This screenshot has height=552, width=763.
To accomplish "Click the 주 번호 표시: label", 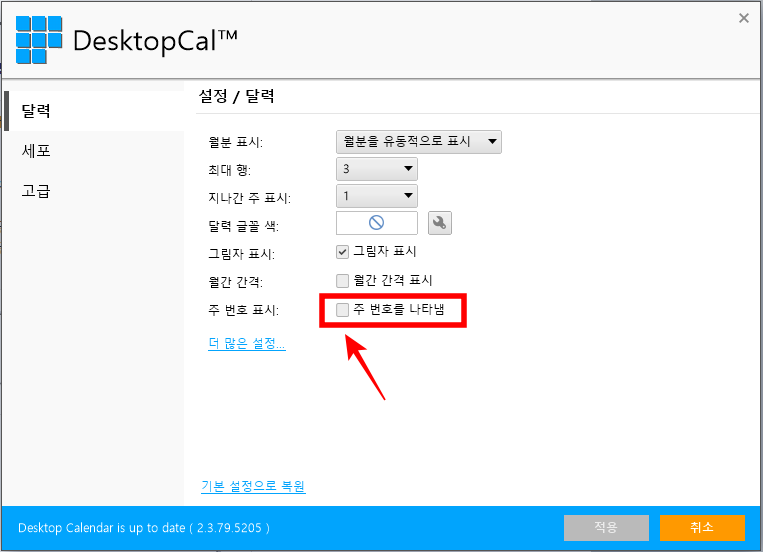I will 243,310.
